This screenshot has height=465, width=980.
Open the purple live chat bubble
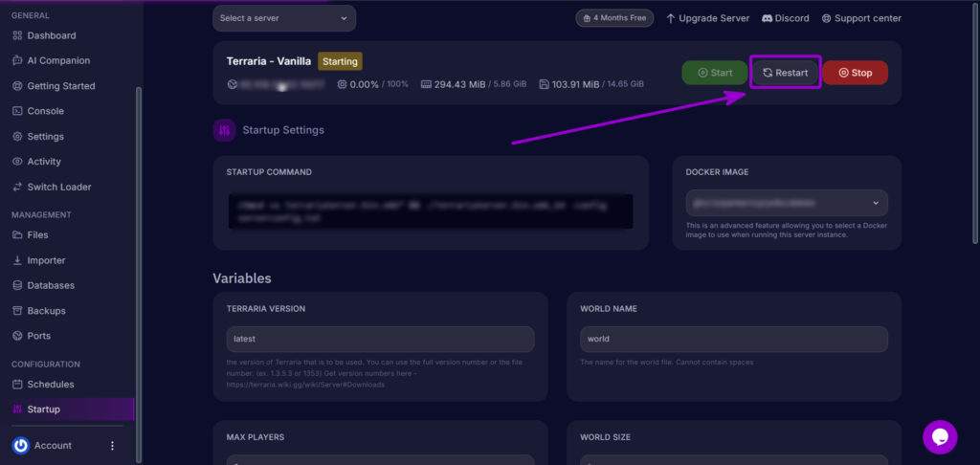940,437
